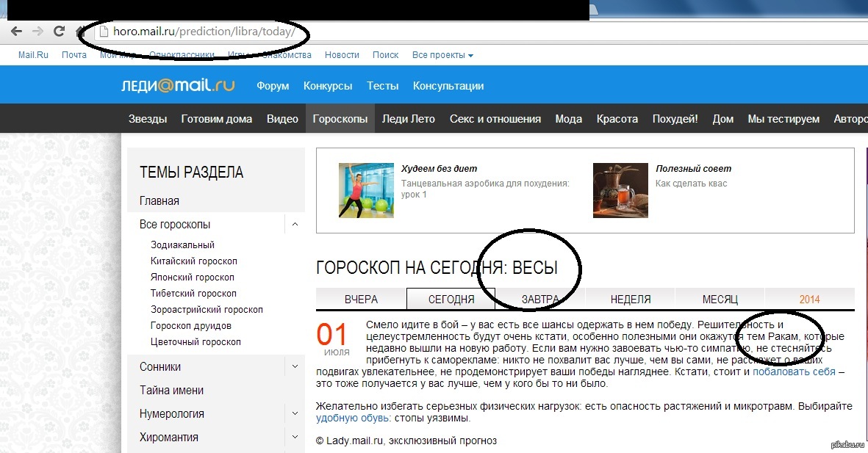Viewport: 868px width, 453px height.
Task: Go to Мода in the navigation bar
Action: 569,118
